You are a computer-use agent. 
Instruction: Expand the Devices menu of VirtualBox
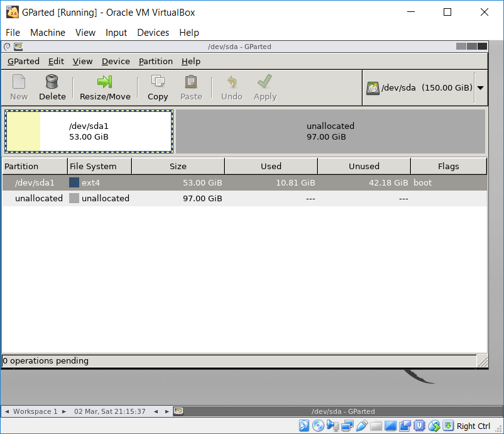point(153,32)
